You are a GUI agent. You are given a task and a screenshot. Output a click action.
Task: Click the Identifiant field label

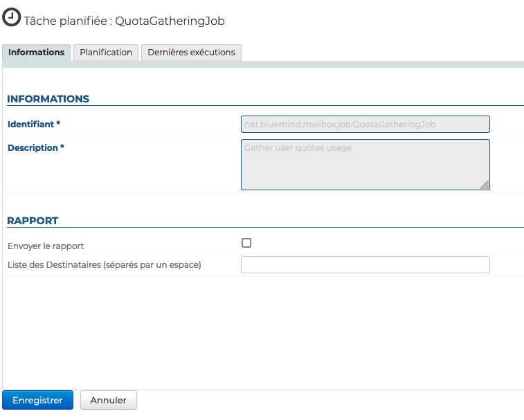click(x=31, y=124)
